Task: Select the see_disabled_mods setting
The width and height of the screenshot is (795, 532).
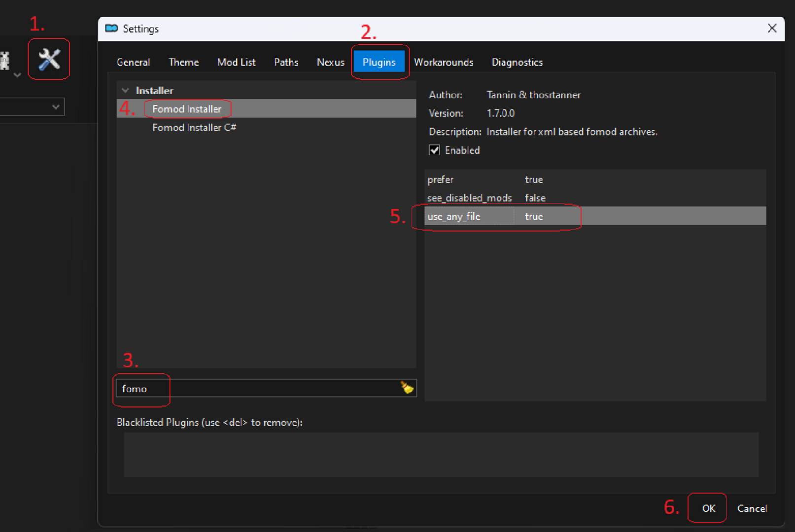Action: coord(595,198)
